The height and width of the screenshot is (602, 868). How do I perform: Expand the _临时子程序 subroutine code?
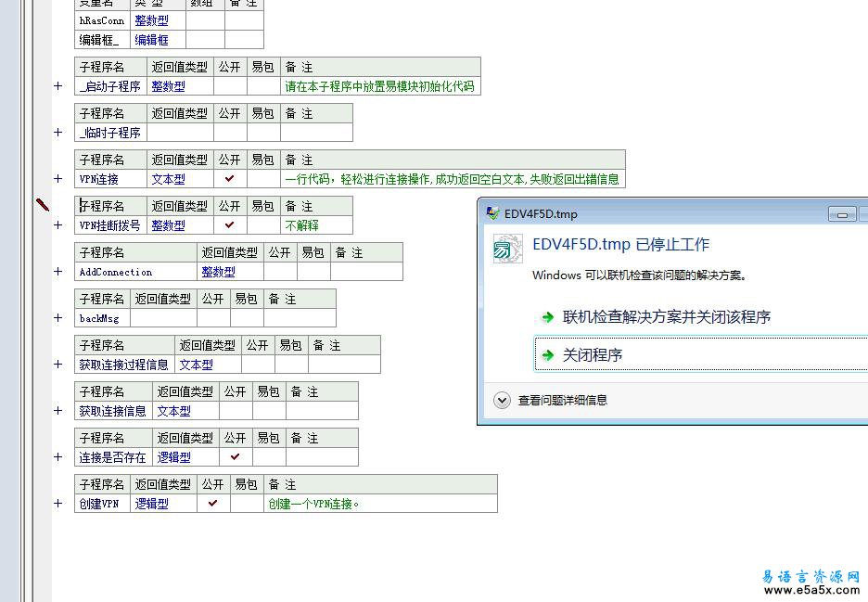point(58,133)
